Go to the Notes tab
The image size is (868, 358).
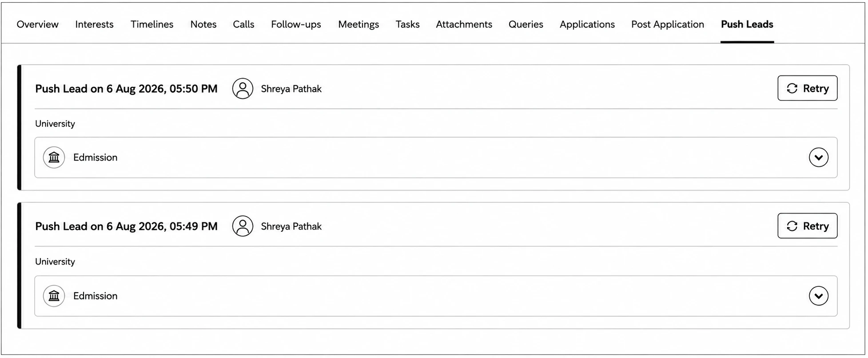tap(203, 24)
